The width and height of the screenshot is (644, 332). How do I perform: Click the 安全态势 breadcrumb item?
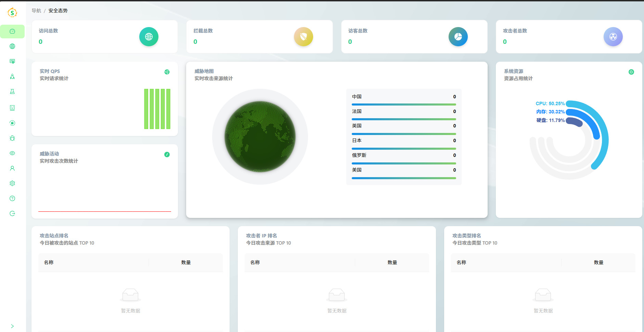58,11
